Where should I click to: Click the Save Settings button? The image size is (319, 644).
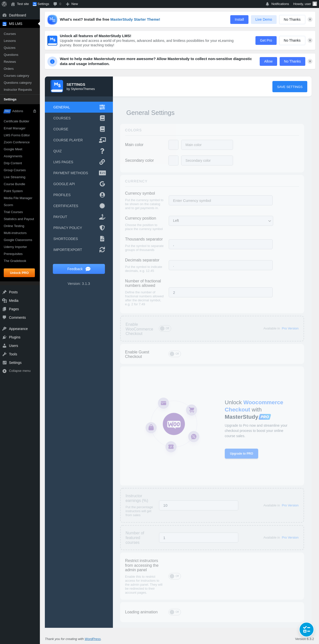[x=290, y=87]
